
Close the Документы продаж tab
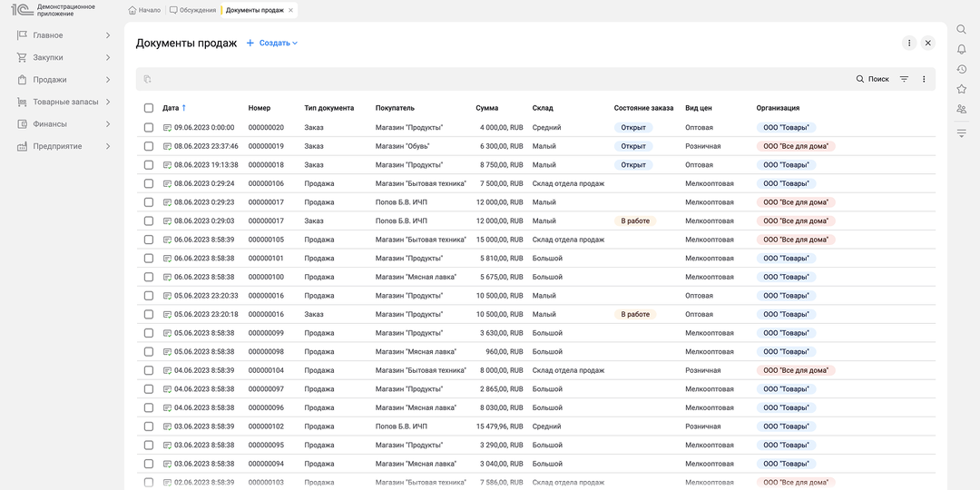[x=290, y=10]
